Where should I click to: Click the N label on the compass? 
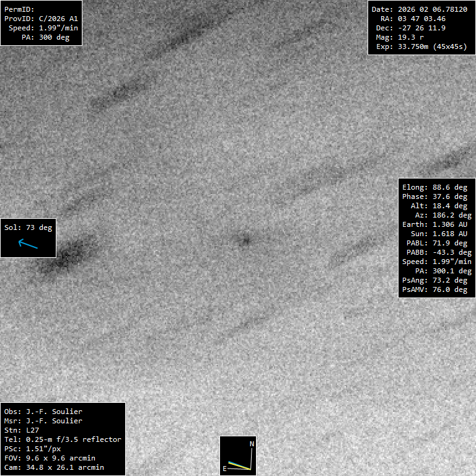click(252, 444)
